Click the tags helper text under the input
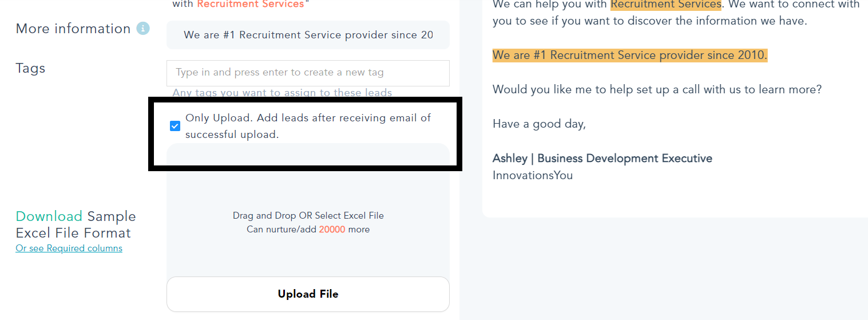 pyautogui.click(x=282, y=93)
